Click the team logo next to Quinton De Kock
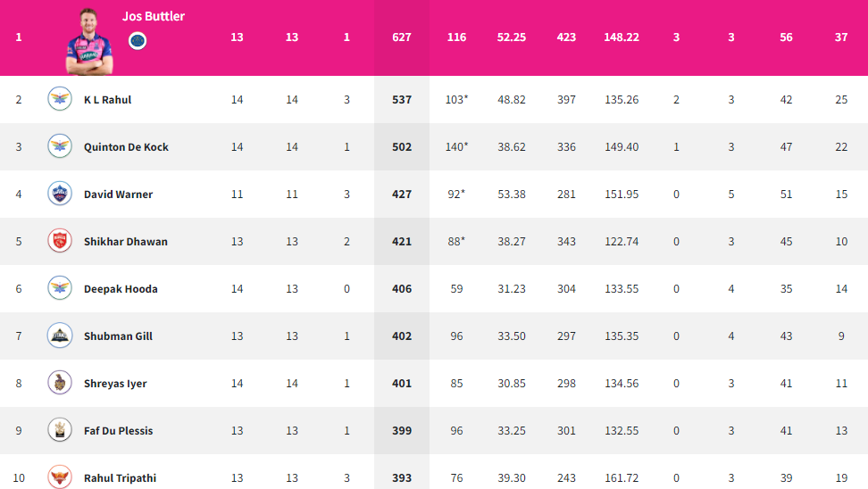868x489 pixels. point(60,146)
